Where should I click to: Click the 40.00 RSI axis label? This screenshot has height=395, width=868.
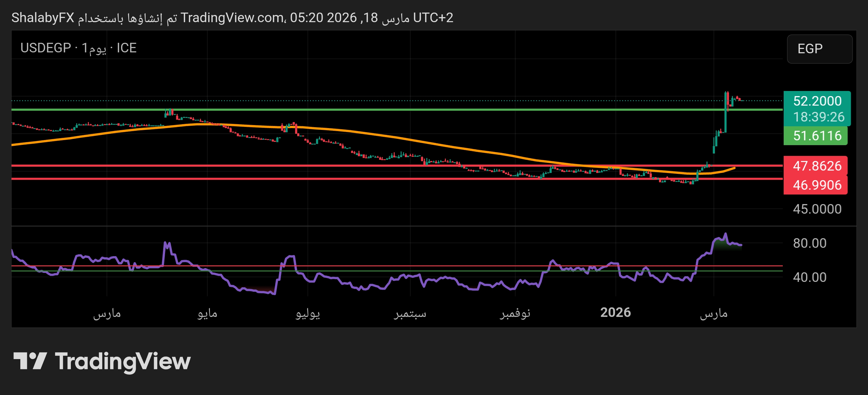tap(809, 277)
